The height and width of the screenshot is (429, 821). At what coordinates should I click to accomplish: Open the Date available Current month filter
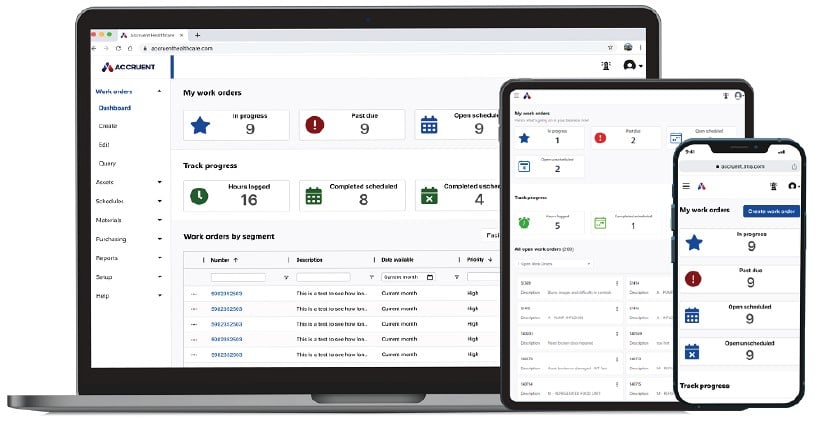[x=408, y=277]
